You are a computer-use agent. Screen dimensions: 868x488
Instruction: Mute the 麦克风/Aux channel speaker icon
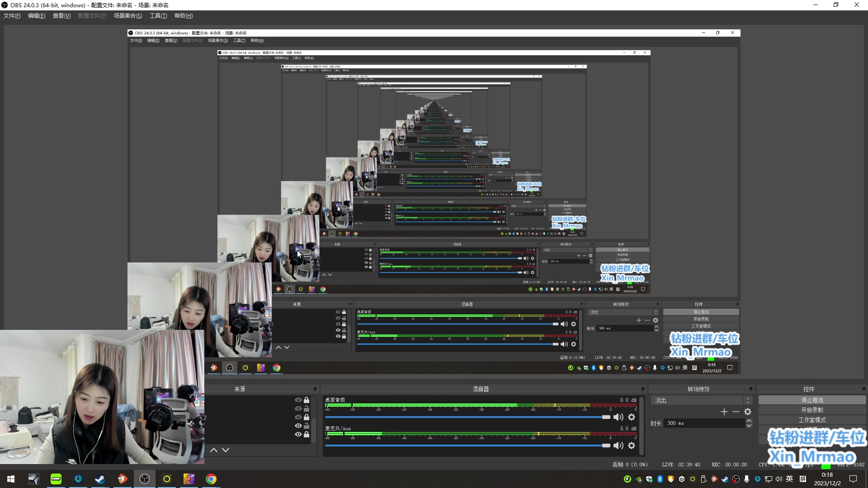(618, 446)
